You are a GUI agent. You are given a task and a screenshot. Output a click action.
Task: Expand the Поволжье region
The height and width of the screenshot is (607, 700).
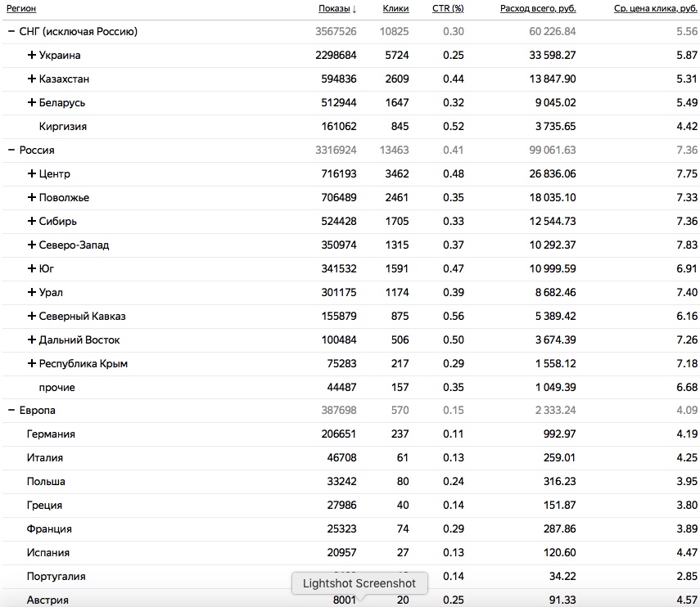[x=32, y=197]
